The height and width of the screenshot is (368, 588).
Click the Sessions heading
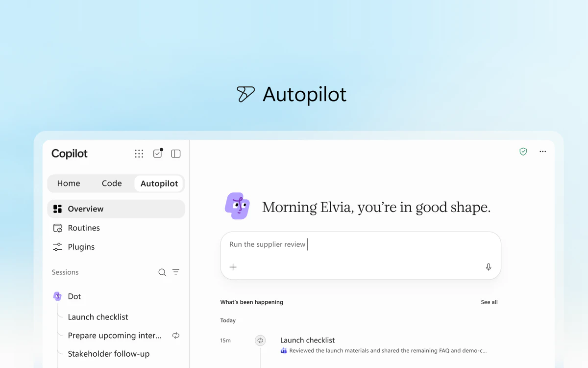(x=65, y=272)
